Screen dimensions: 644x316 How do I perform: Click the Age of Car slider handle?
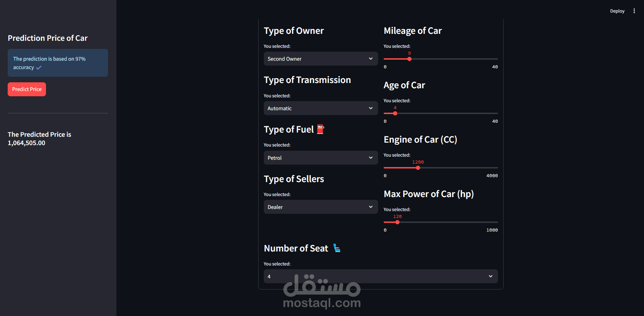pos(395,113)
